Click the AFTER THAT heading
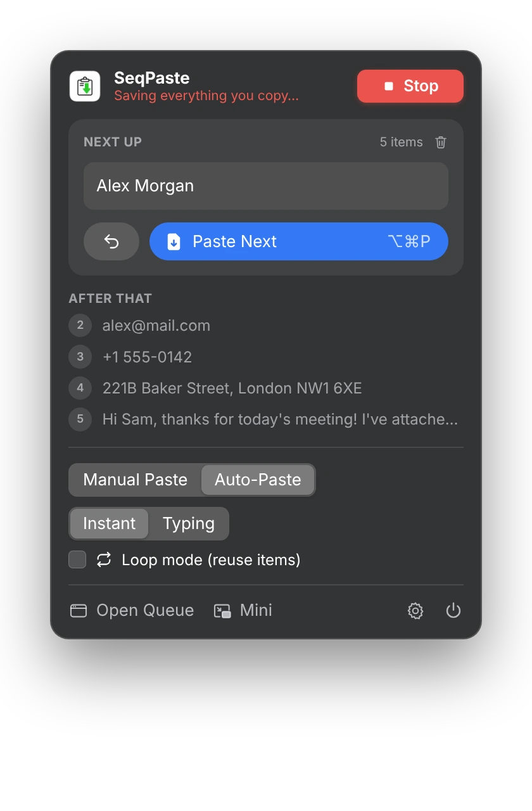 (x=110, y=298)
